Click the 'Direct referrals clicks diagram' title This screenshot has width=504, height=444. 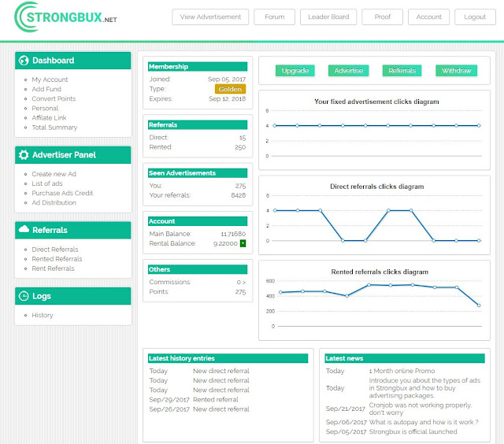(x=377, y=187)
